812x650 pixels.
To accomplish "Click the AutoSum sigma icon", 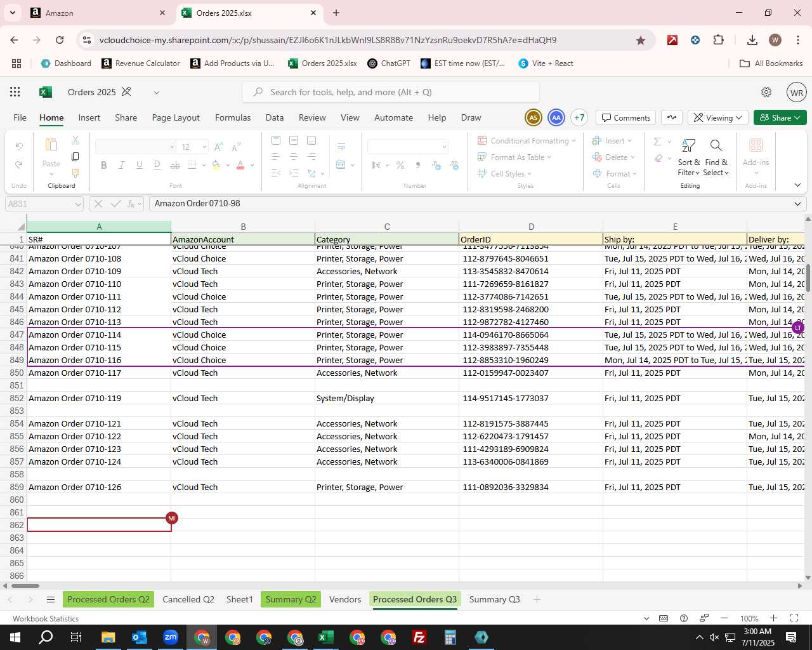I will [658, 141].
